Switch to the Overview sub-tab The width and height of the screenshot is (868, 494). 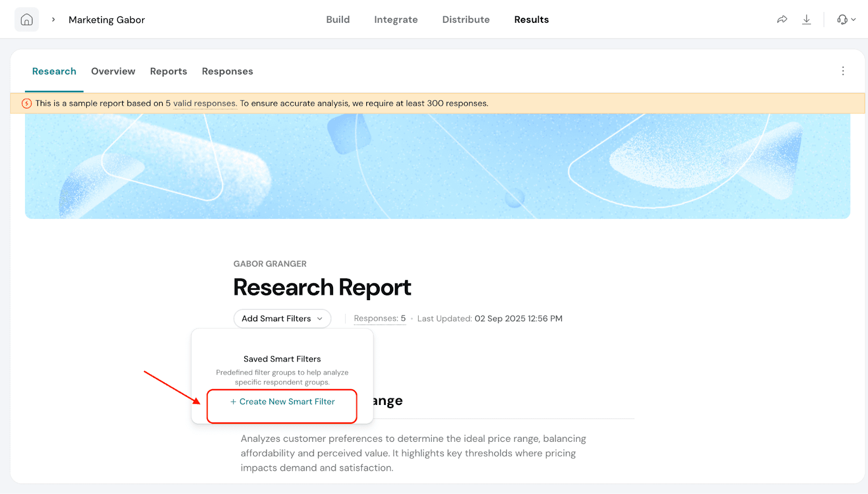pos(113,72)
